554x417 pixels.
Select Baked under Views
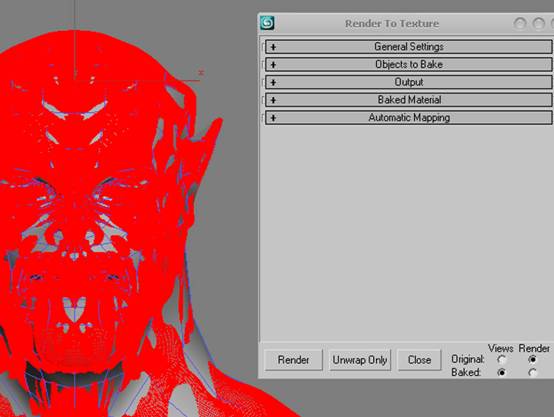501,372
